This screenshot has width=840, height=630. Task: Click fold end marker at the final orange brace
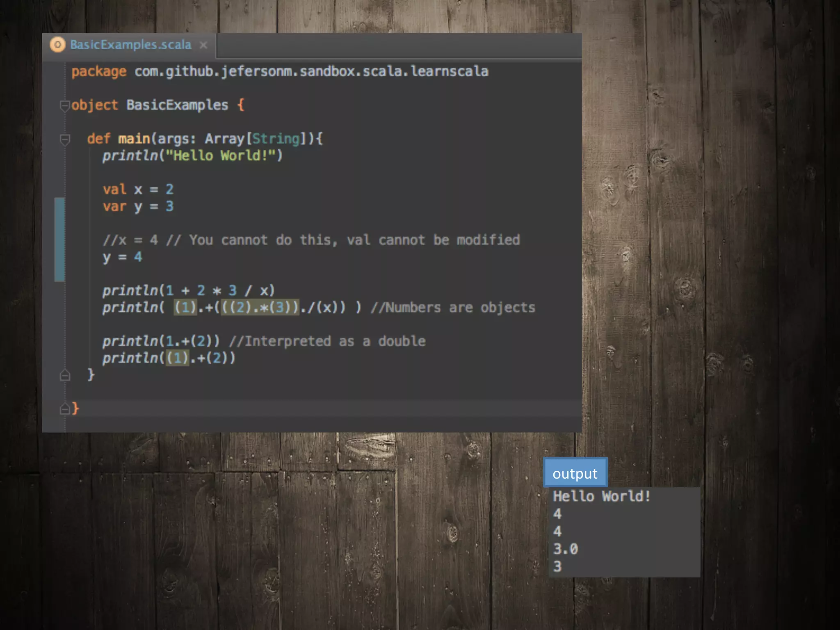64,409
